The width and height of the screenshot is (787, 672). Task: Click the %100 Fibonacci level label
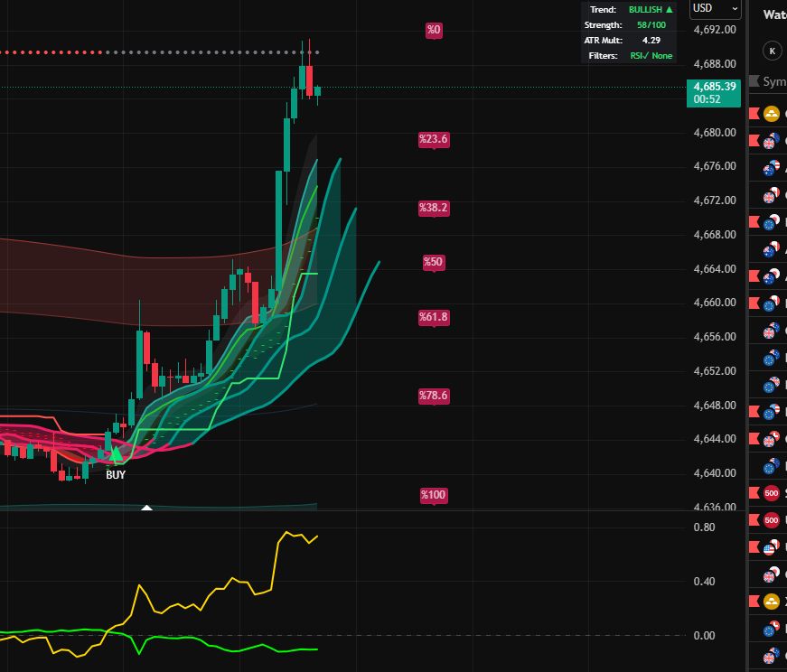click(x=434, y=495)
